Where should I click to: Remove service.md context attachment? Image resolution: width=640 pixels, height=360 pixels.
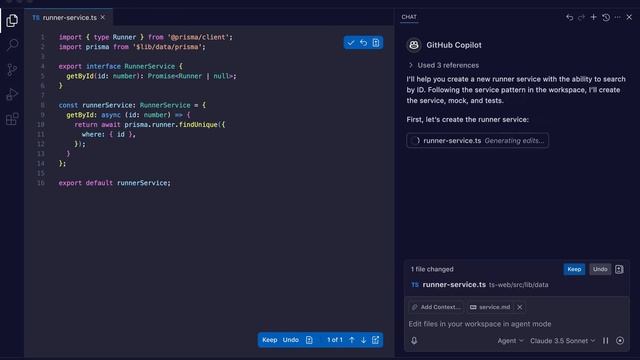tap(519, 307)
